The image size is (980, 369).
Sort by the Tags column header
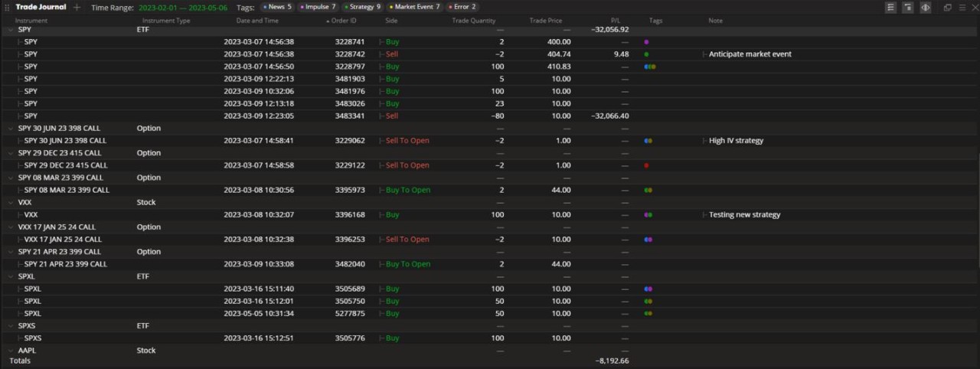pos(655,21)
